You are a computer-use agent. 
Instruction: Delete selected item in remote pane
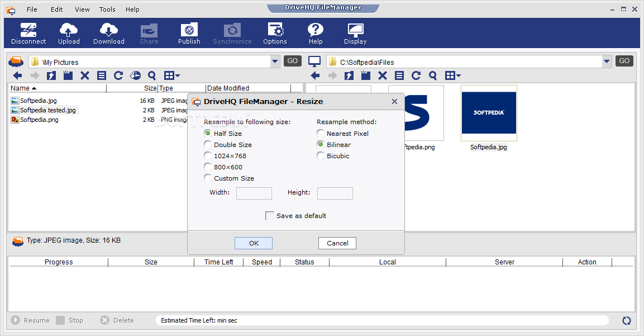coord(85,75)
